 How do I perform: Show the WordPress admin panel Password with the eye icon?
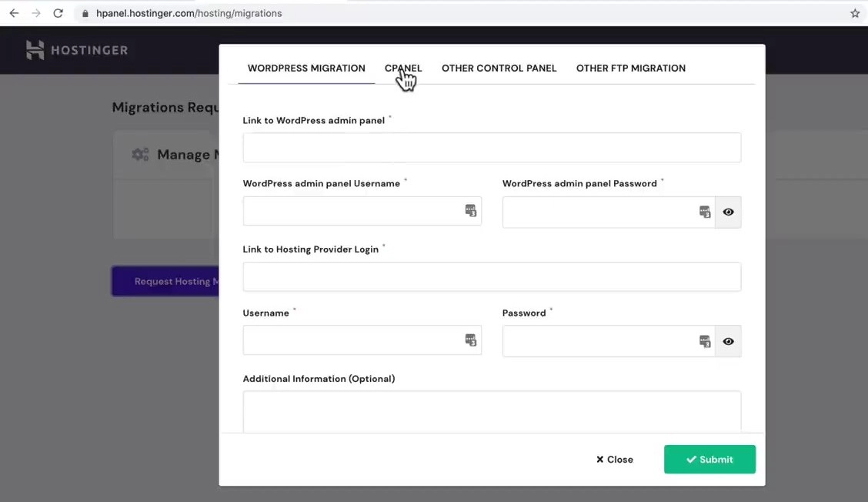point(728,212)
